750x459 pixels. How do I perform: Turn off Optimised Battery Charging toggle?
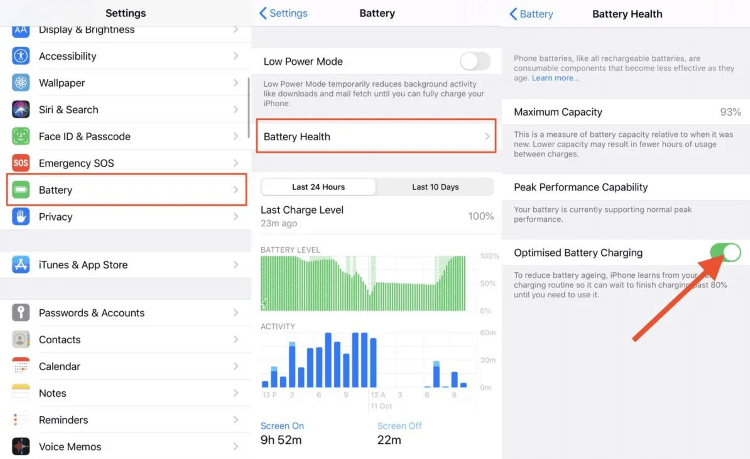725,253
